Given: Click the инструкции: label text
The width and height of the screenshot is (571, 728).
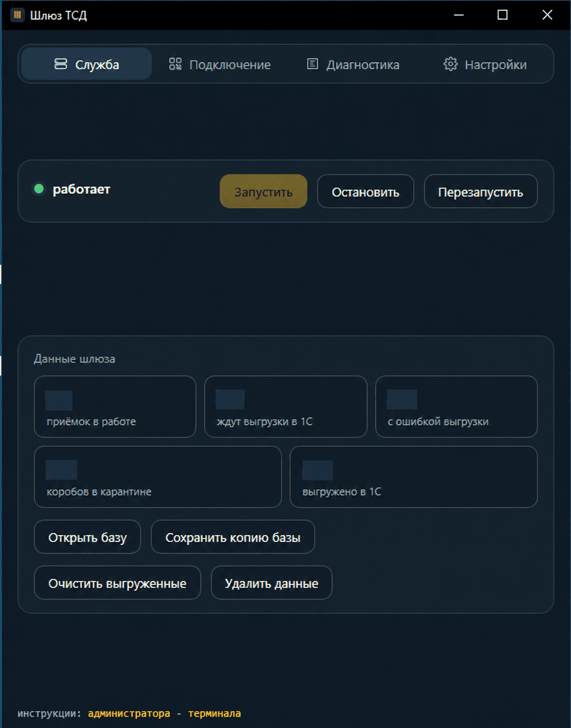Looking at the screenshot, I should (49, 714).
